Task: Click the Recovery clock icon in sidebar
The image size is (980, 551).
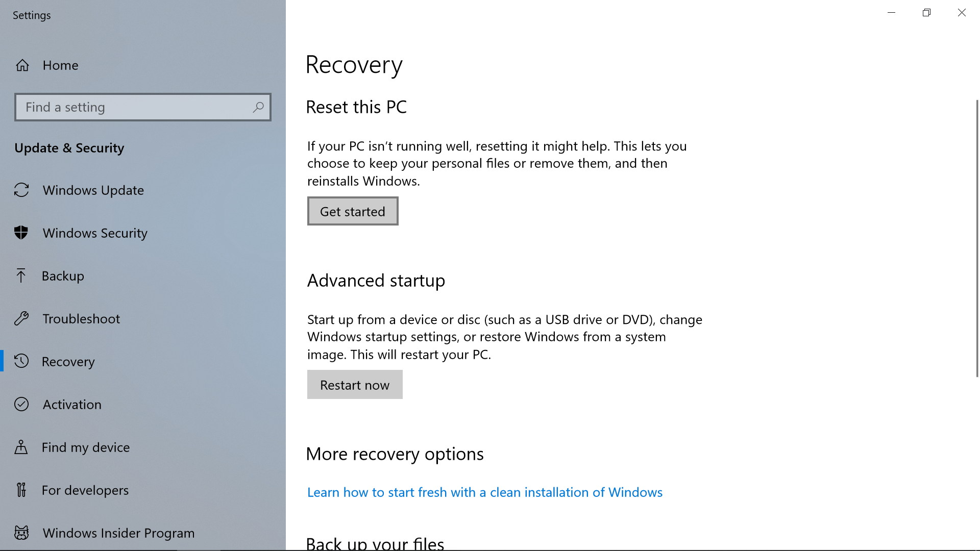Action: pos(21,361)
